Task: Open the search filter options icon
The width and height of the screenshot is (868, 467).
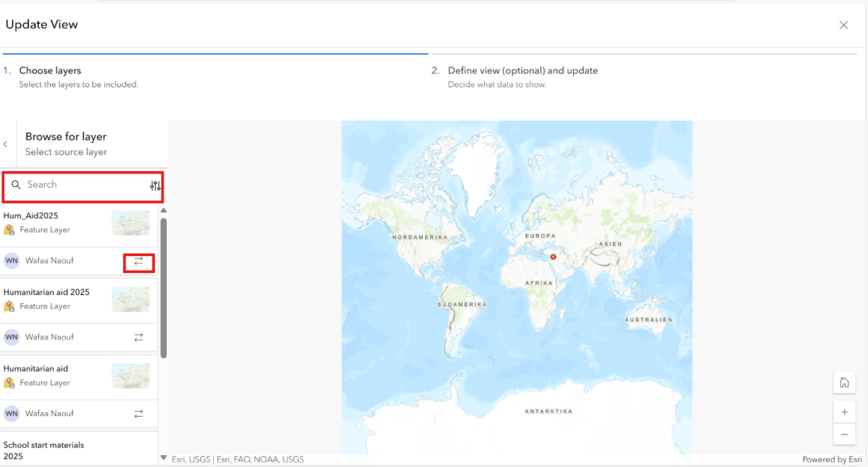Action: coord(155,186)
